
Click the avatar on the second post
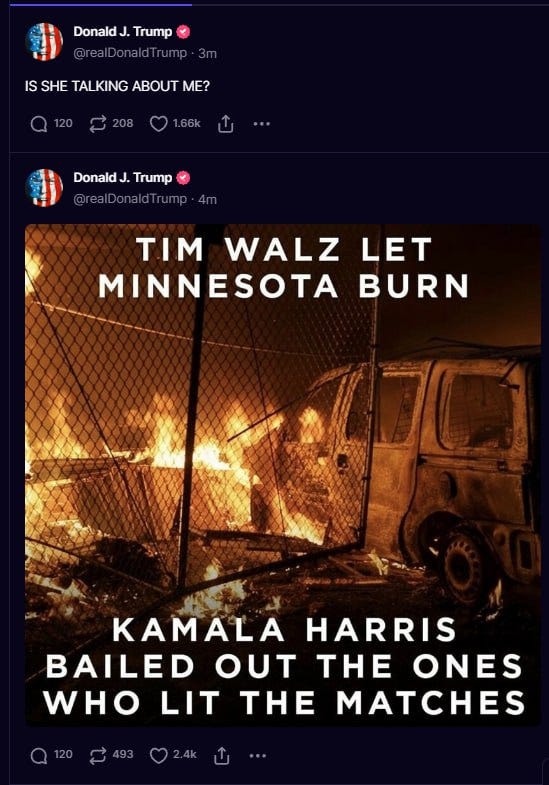44,188
